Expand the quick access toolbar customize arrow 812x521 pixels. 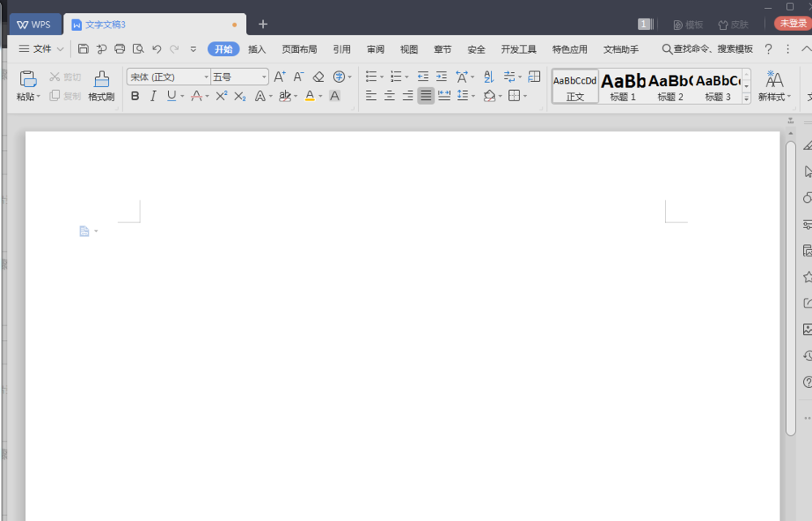(x=193, y=50)
